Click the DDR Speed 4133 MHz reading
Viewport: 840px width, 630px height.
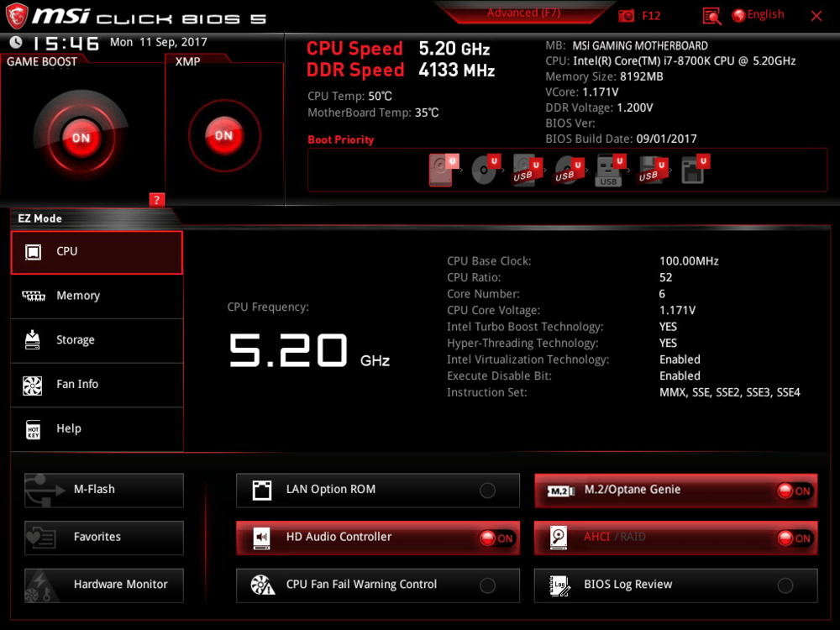pos(401,71)
